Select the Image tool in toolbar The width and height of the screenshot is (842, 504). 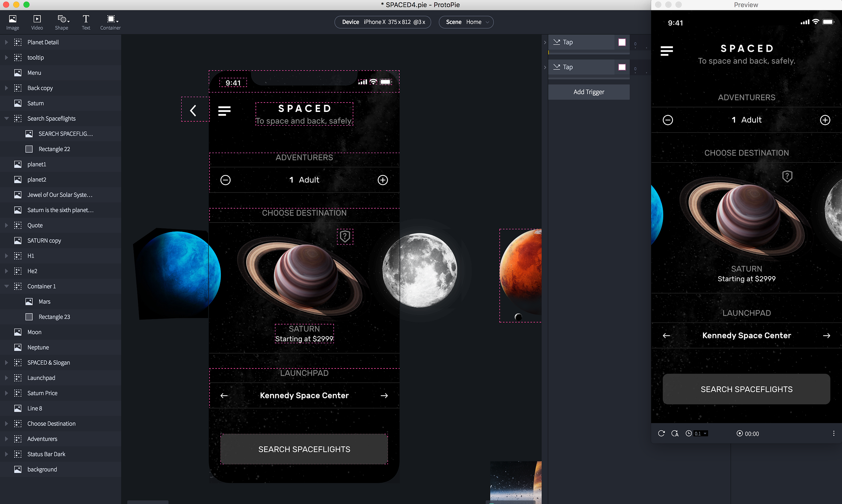coord(13,22)
